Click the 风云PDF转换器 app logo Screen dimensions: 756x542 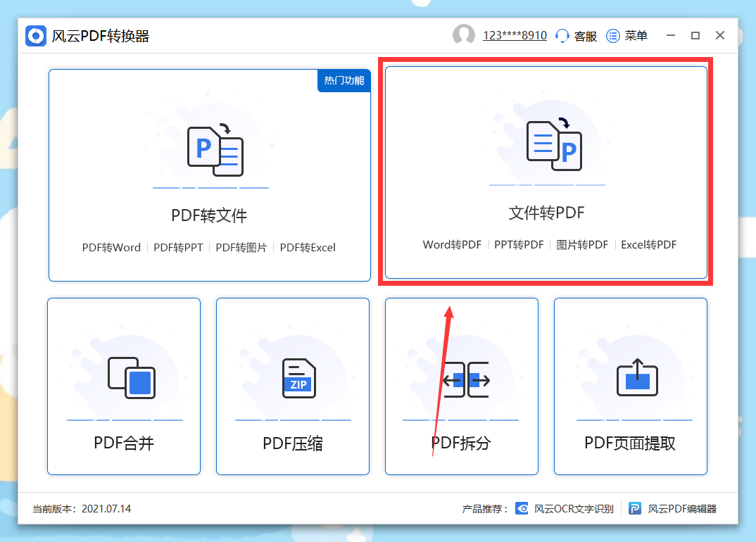(35, 35)
